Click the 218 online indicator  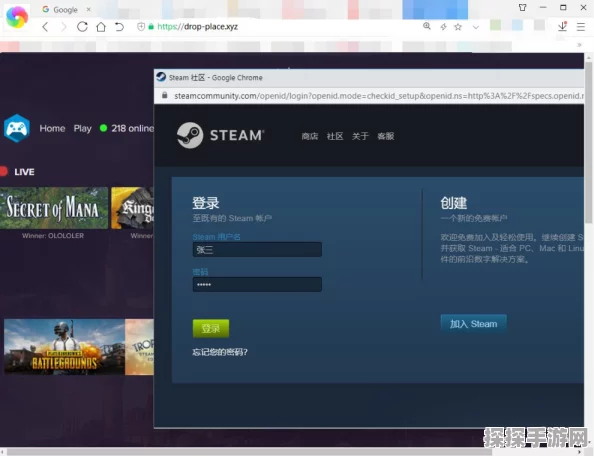(127, 128)
